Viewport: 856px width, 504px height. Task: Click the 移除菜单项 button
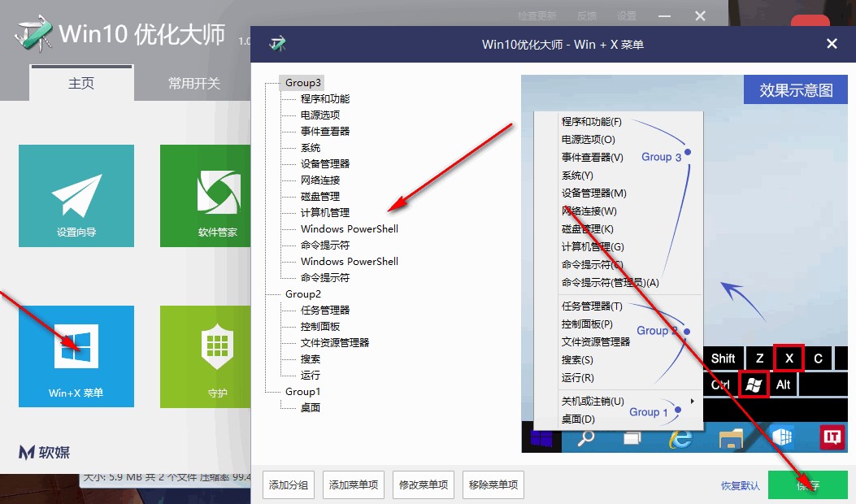pyautogui.click(x=493, y=484)
